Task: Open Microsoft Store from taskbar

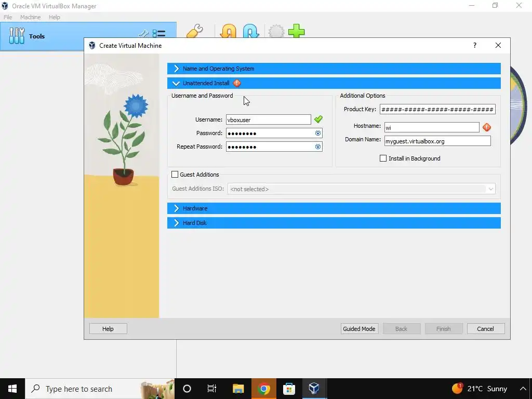Action: pos(289,389)
